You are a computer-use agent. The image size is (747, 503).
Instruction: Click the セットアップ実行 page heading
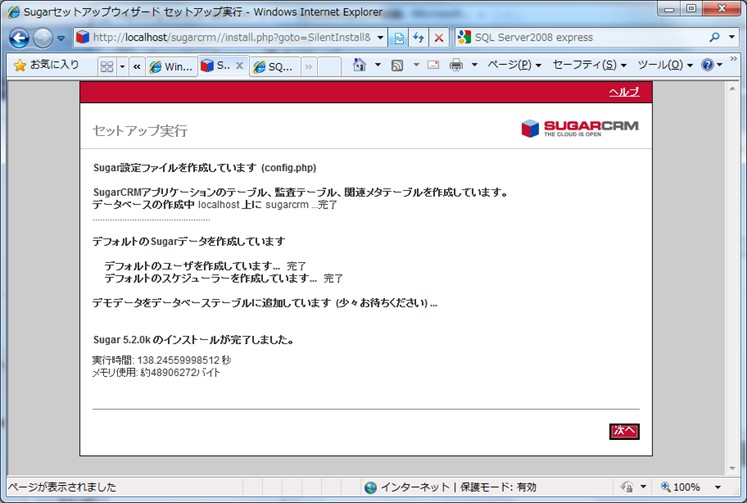pyautogui.click(x=140, y=131)
